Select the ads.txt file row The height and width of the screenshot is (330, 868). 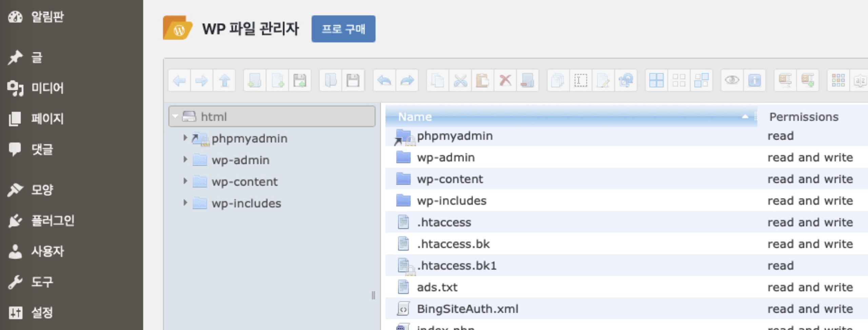437,287
